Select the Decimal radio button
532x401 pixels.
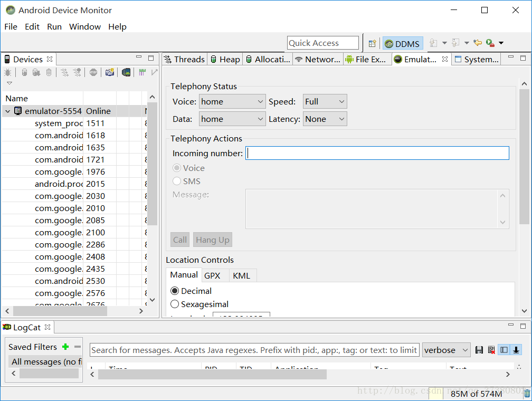(x=175, y=291)
